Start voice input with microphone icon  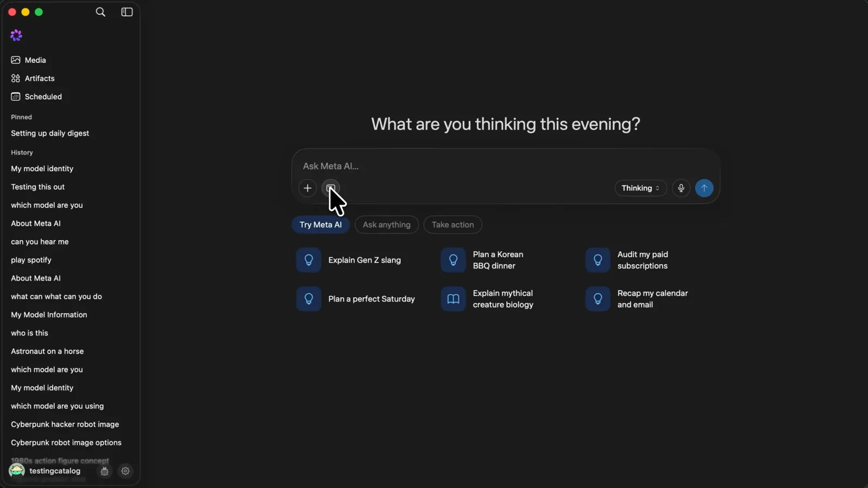coord(681,188)
